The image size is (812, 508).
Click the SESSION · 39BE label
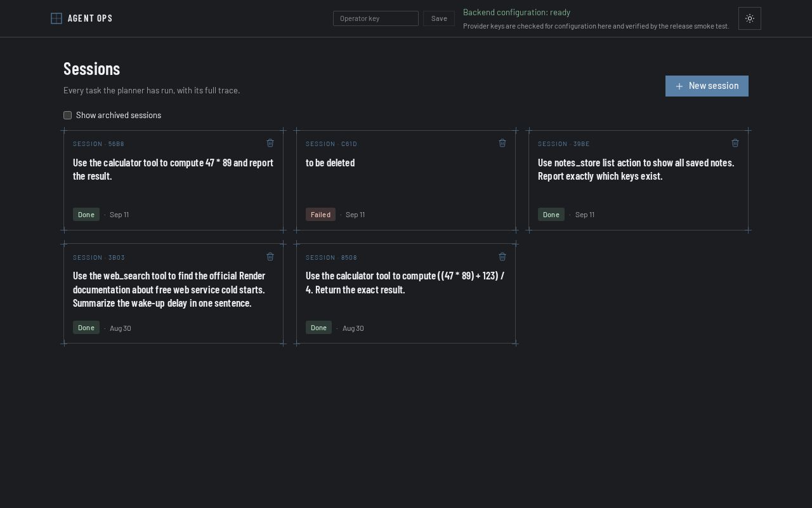point(564,144)
